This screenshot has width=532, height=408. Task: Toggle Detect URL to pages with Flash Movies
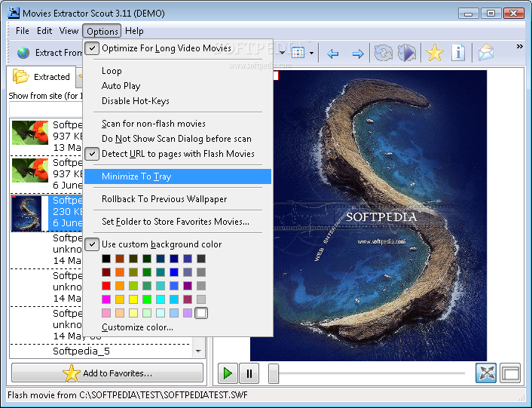pyautogui.click(x=178, y=154)
